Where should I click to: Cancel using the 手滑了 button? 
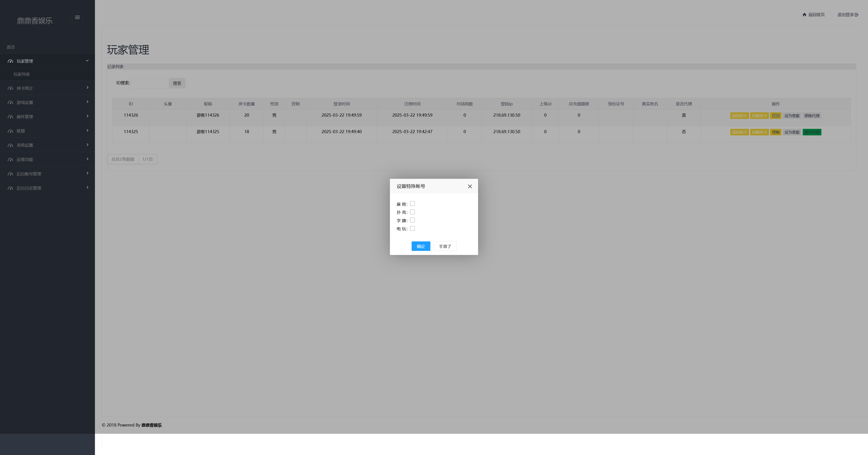tap(445, 246)
